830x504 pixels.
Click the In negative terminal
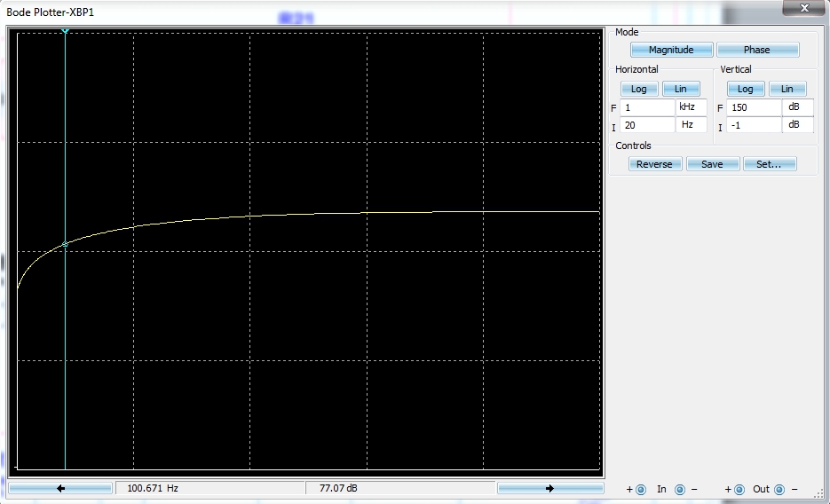[680, 489]
